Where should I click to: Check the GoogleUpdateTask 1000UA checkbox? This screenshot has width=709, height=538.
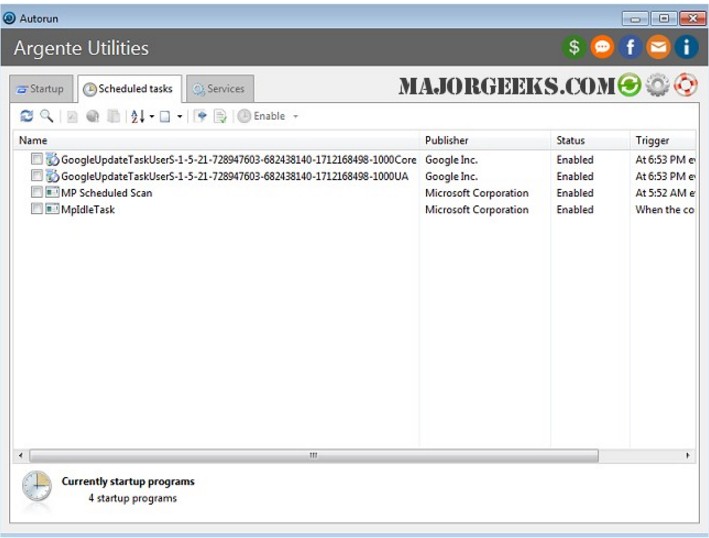pos(37,175)
